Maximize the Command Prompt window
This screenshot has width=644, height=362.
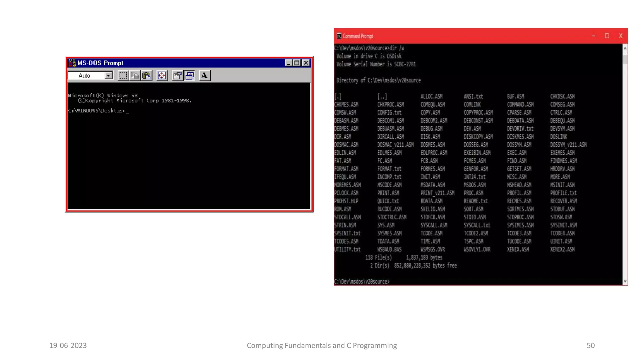click(607, 36)
